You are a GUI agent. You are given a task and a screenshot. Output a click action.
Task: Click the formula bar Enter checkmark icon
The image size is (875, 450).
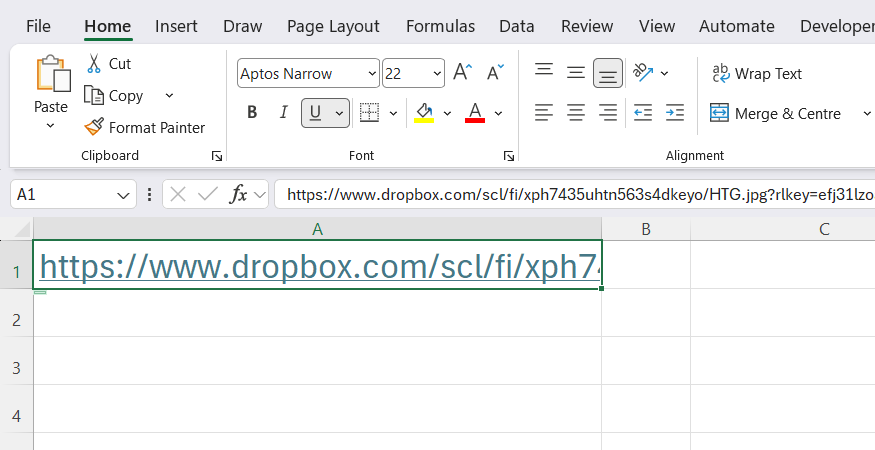pyautogui.click(x=208, y=194)
